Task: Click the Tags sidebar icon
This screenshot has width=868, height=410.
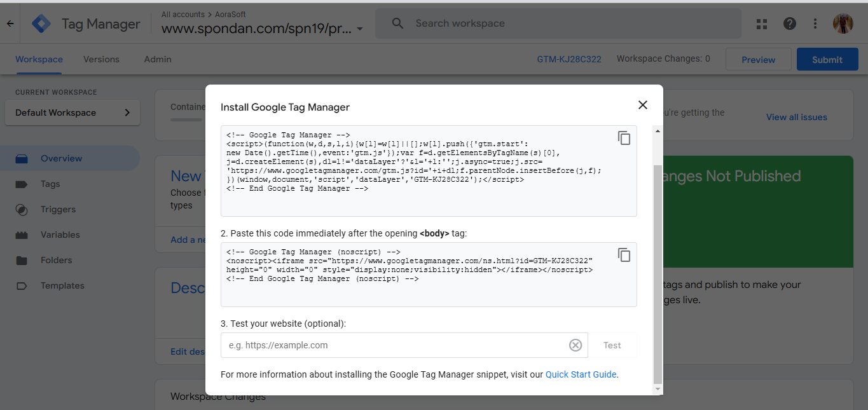Action: [22, 184]
